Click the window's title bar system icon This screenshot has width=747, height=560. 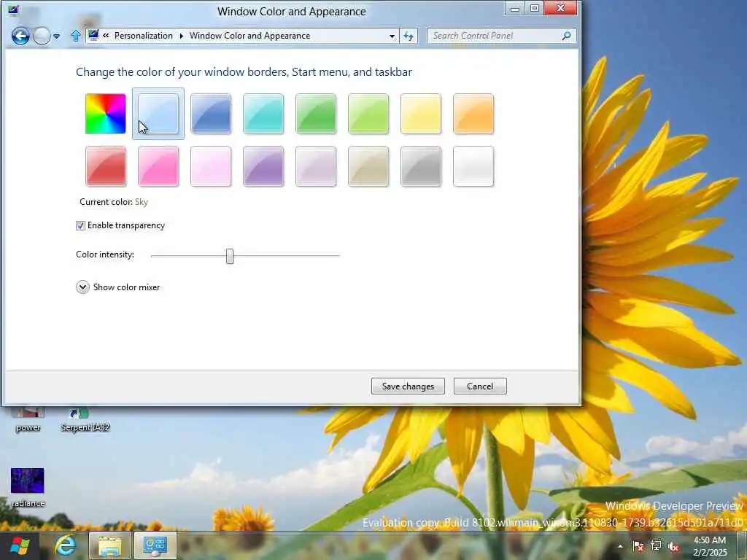[x=13, y=10]
